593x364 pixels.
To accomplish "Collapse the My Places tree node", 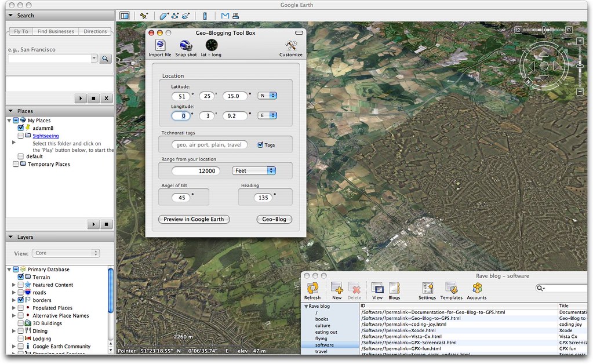I will pyautogui.click(x=9, y=120).
